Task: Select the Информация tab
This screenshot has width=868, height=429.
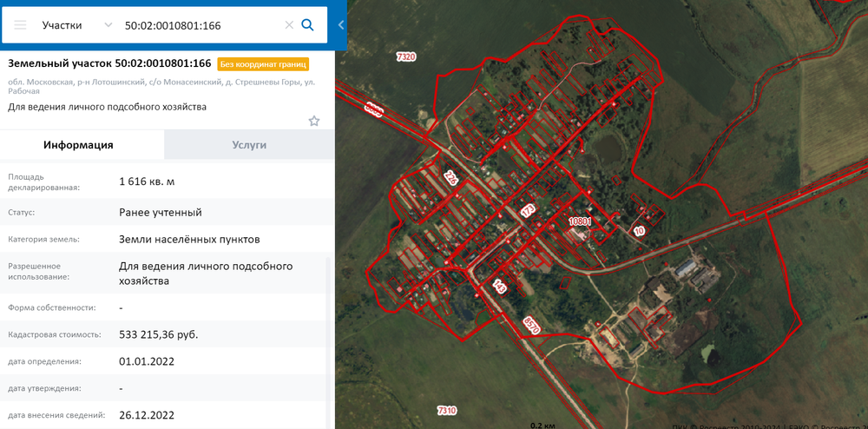Action: [79, 145]
